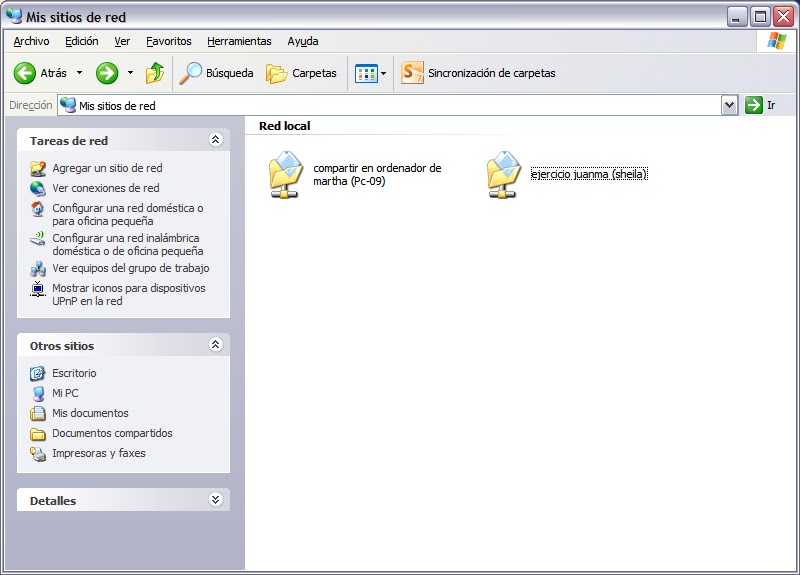Viewport: 800px width, 575px height.
Task: Click the Views grid icon
Action: click(x=366, y=73)
